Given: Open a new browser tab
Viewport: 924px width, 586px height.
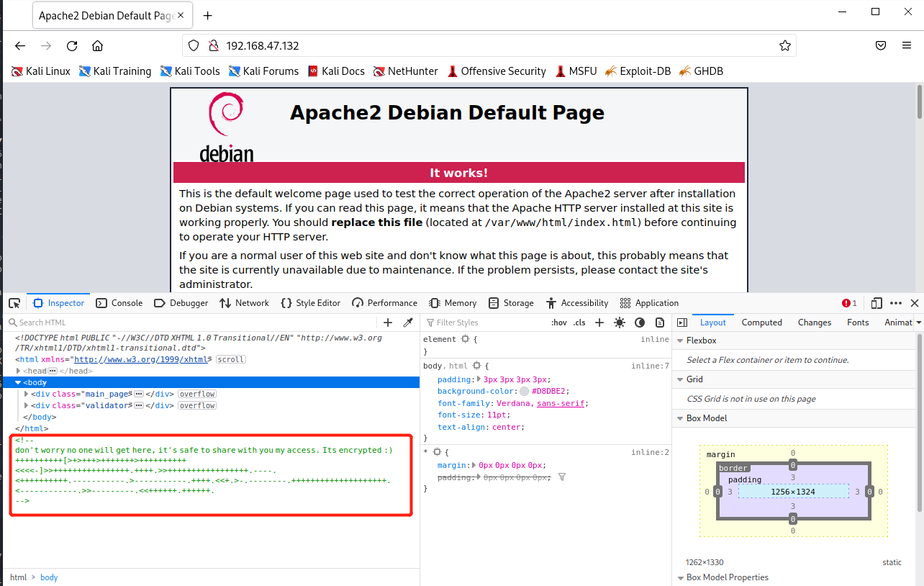Looking at the screenshot, I should (x=208, y=15).
